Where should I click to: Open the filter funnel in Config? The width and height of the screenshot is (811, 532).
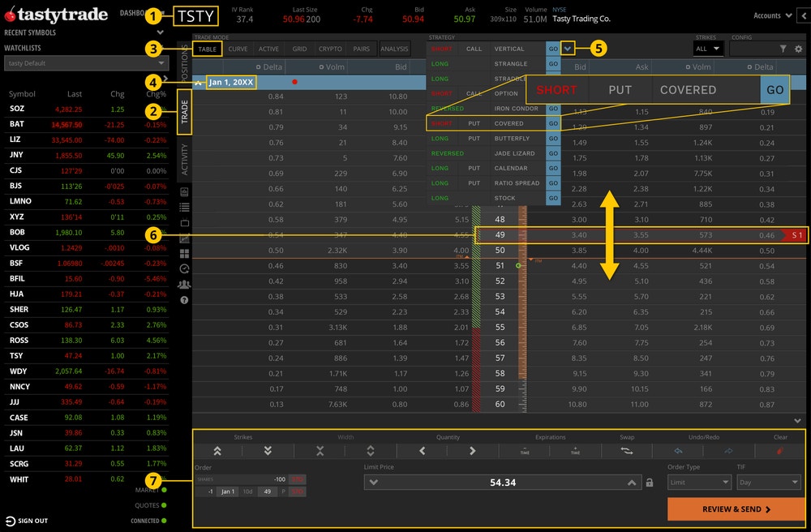pyautogui.click(x=783, y=49)
